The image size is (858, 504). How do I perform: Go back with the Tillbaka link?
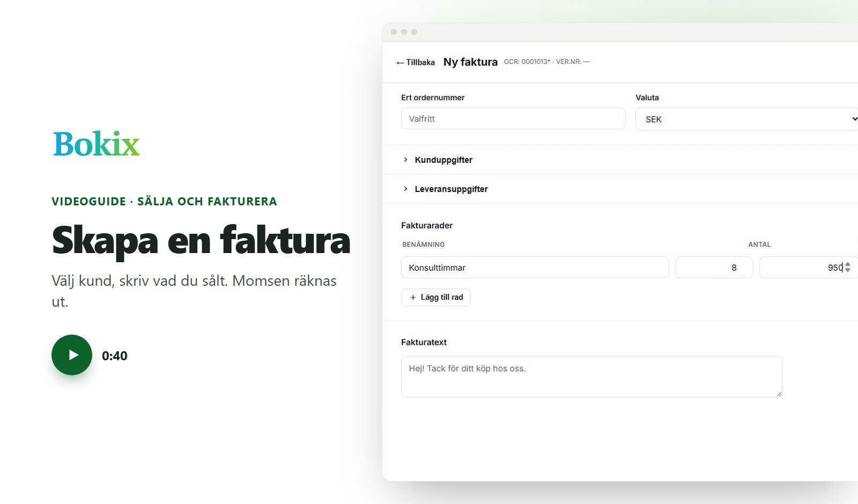coord(416,62)
